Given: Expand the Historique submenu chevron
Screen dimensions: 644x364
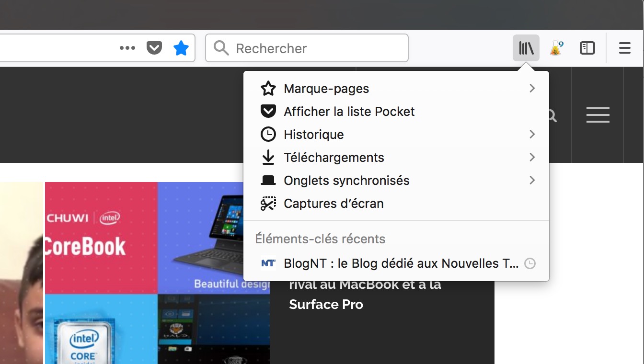Looking at the screenshot, I should [531, 135].
